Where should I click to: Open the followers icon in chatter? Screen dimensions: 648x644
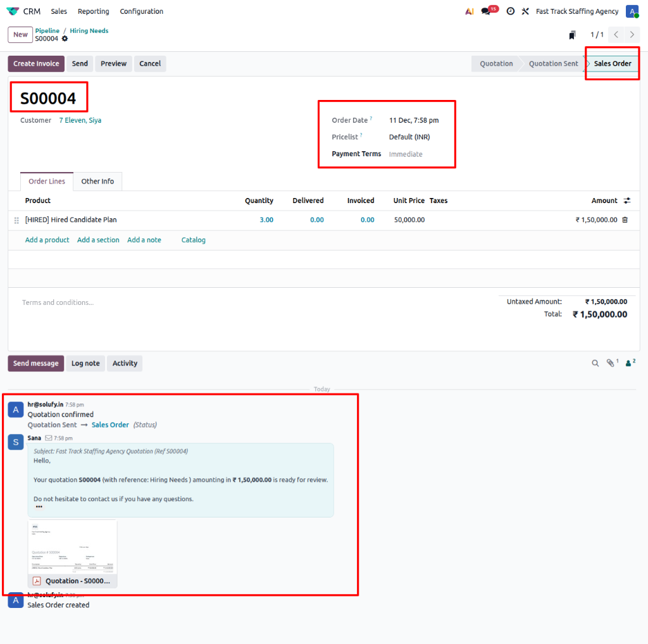point(629,363)
